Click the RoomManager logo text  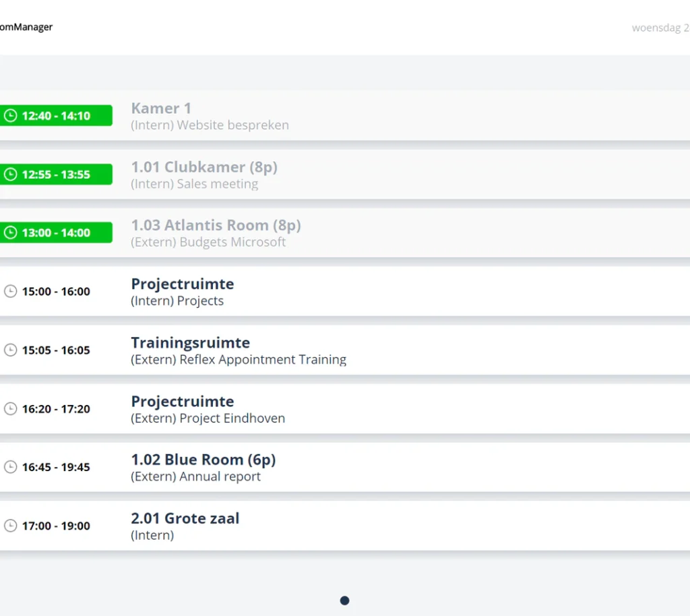pyautogui.click(x=26, y=27)
